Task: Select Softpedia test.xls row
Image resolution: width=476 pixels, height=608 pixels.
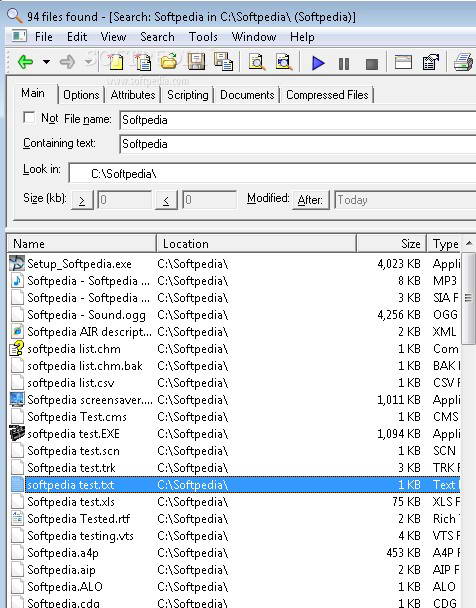Action: 235,502
